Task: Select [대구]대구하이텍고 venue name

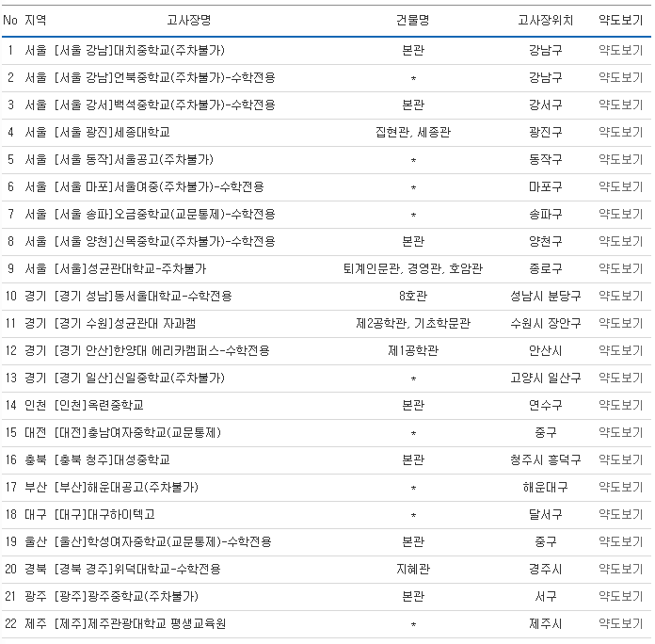Action: coord(104,514)
